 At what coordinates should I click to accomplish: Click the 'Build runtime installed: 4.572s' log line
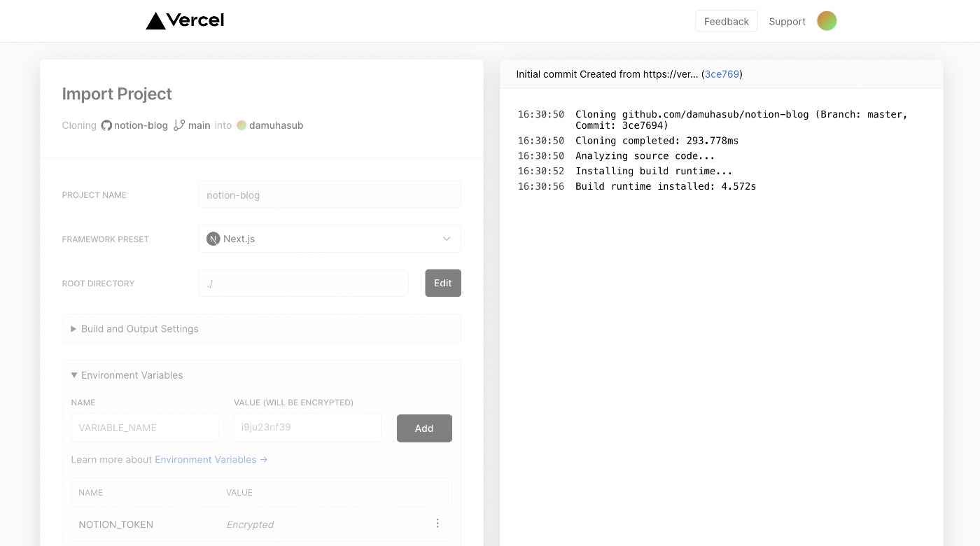click(666, 186)
